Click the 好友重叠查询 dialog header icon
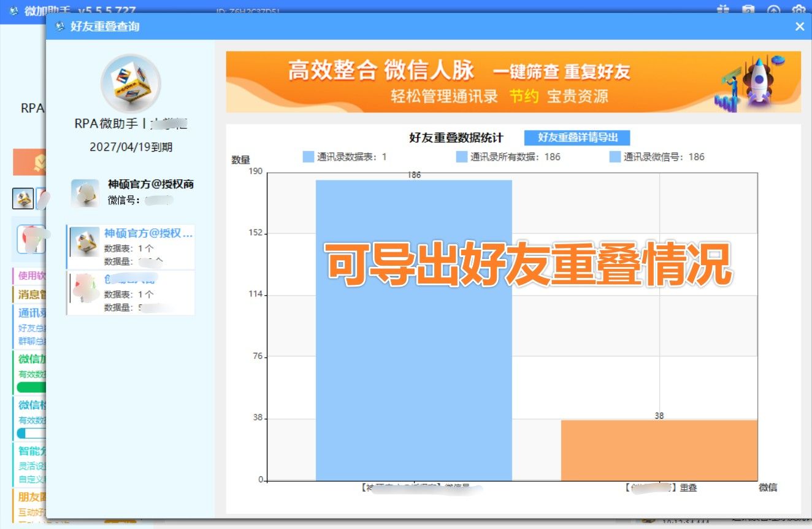The height and width of the screenshot is (529, 812). pos(59,26)
